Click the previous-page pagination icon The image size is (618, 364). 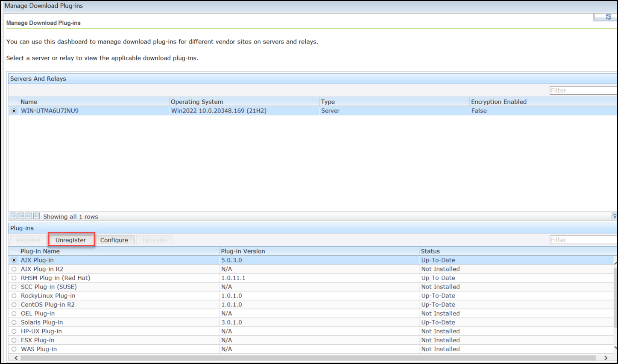pos(21,216)
